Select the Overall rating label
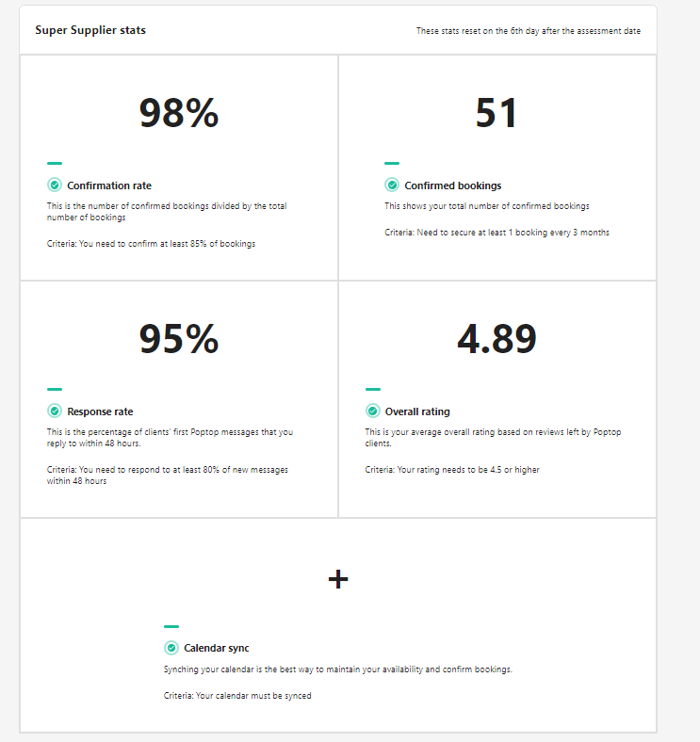The image size is (700, 742). (417, 411)
